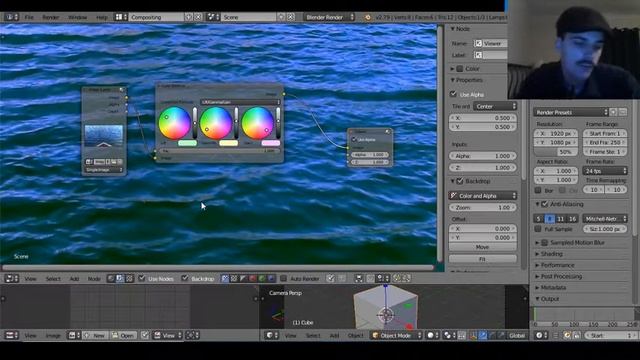
Task: Click the New image button
Action: click(95, 335)
